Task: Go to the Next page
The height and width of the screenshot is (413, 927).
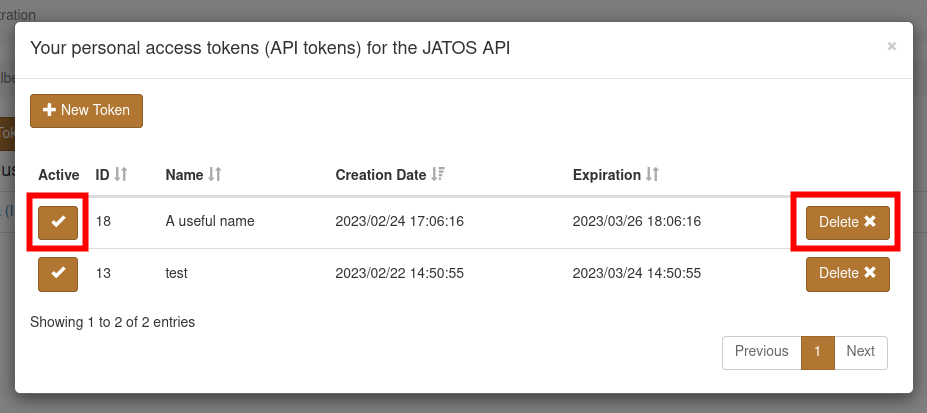Action: point(860,352)
